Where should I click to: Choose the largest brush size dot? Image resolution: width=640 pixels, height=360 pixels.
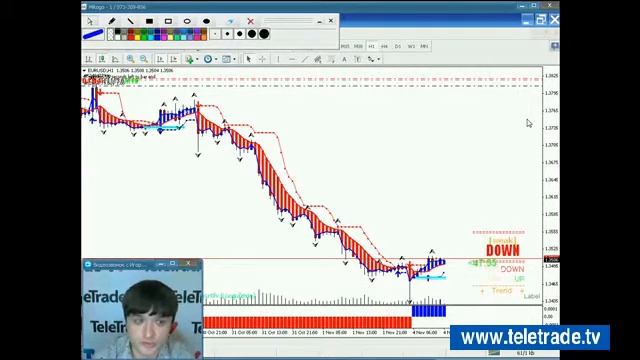pos(264,34)
